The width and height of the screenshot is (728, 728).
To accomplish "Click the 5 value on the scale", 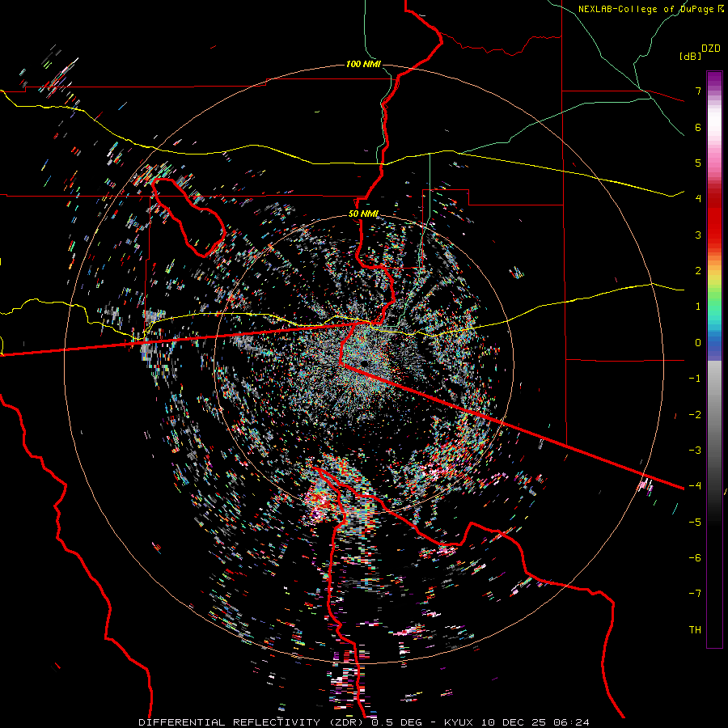I will pos(698,163).
